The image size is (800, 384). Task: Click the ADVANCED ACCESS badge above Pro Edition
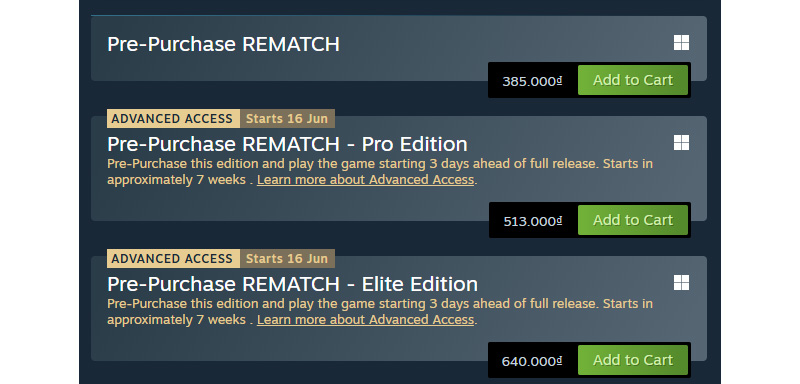tap(173, 118)
